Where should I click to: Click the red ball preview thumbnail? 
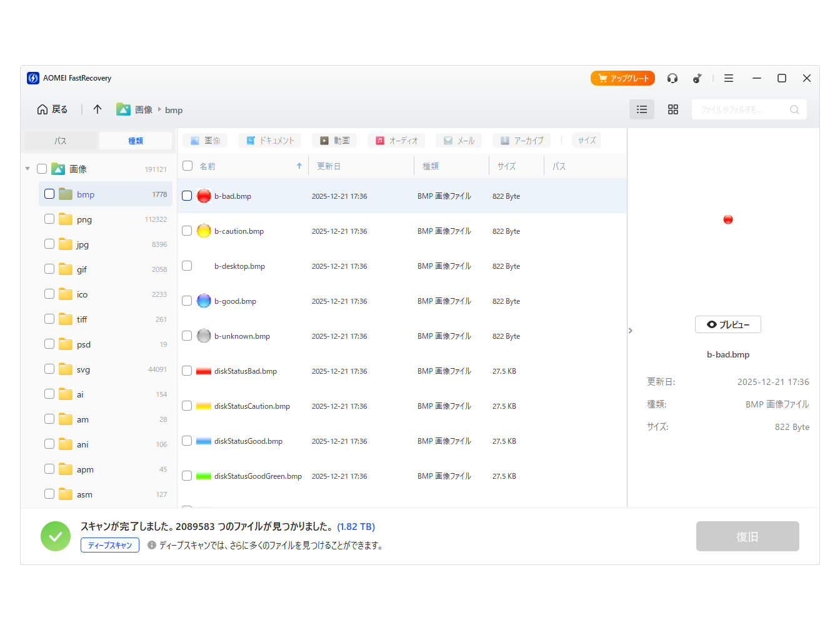click(728, 219)
